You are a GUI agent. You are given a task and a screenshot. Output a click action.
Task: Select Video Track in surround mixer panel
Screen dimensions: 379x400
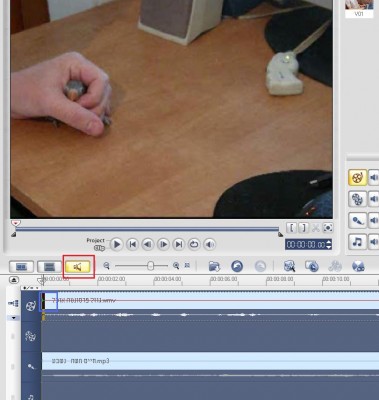(x=357, y=177)
